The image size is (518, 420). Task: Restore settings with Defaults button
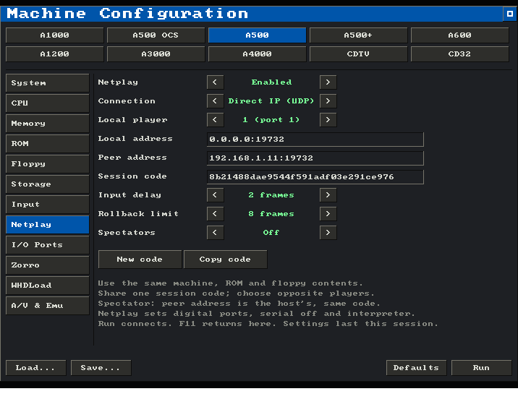[x=416, y=368]
